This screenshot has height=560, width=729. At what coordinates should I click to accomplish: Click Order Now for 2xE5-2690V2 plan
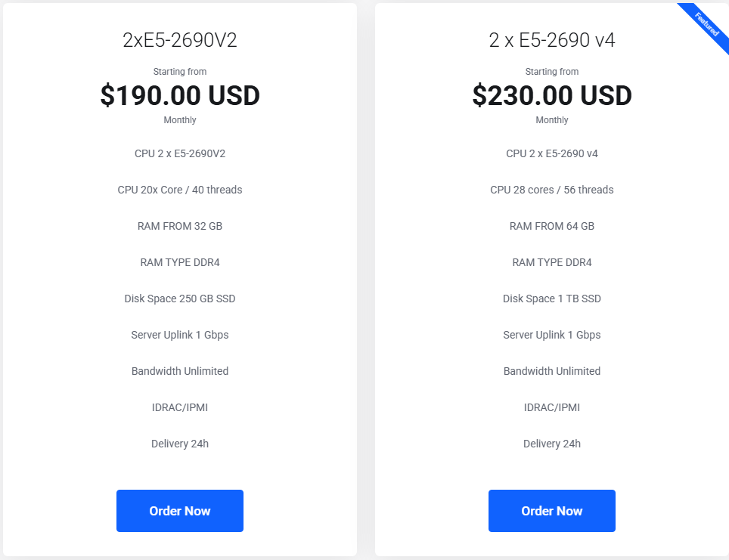[x=180, y=511]
